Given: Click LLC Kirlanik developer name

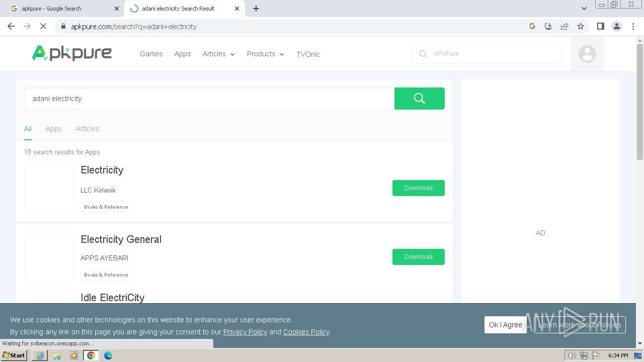Looking at the screenshot, I should coord(98,190).
